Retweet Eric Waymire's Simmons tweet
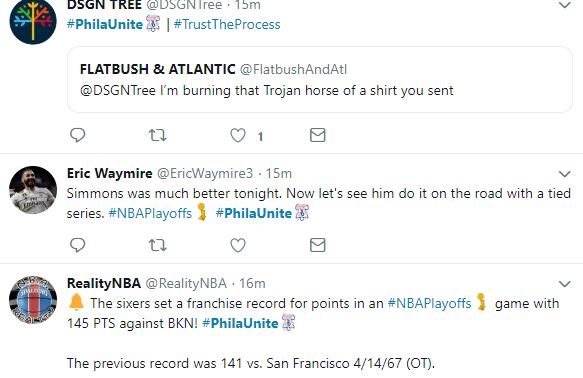This screenshot has height=378, width=583. [158, 245]
